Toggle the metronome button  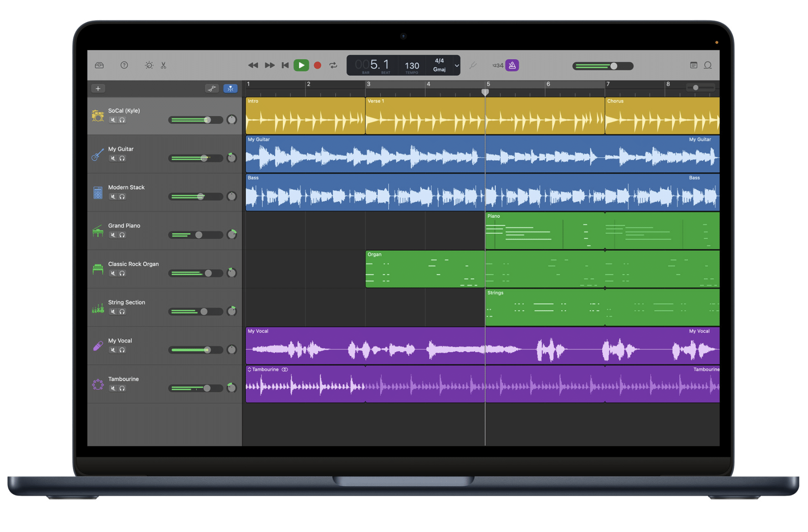pyautogui.click(x=512, y=65)
